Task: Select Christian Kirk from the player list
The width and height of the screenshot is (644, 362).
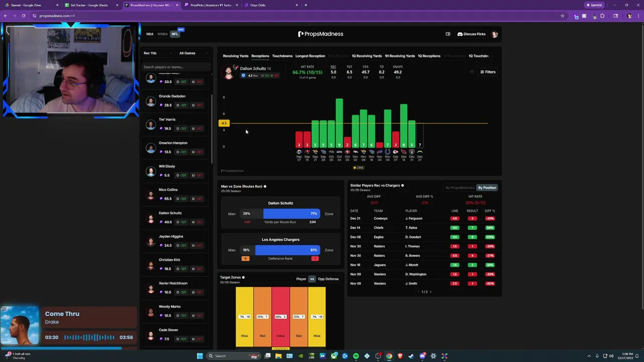Action: click(175, 265)
